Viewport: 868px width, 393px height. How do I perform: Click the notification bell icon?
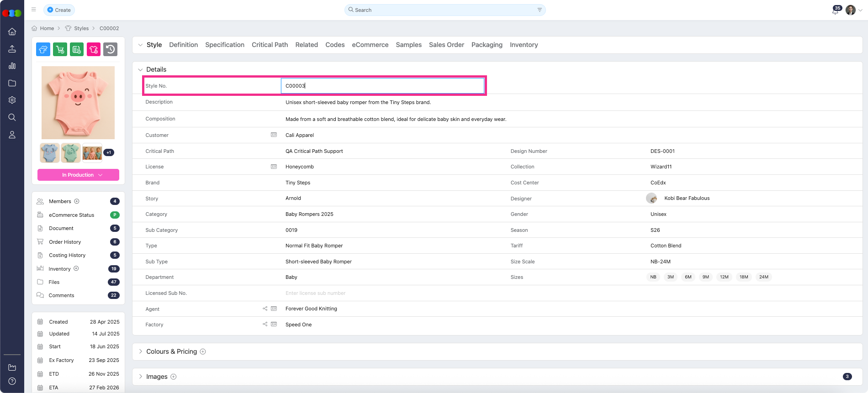pos(835,10)
